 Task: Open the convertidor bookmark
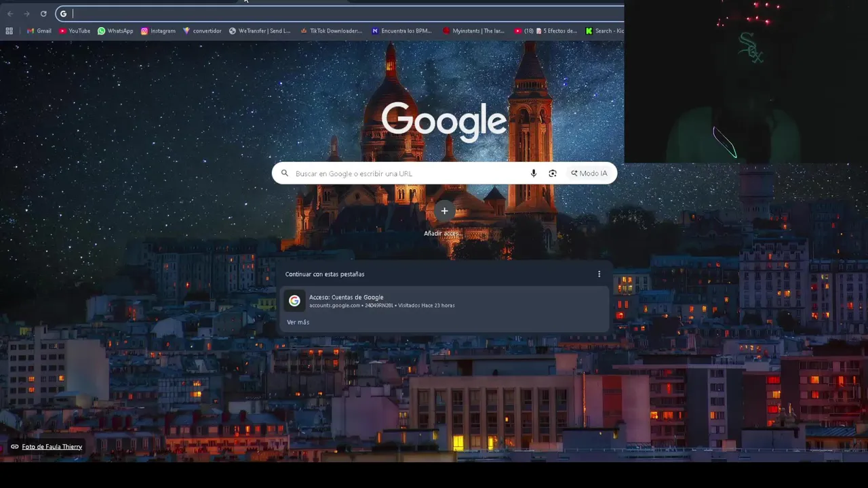(x=202, y=30)
